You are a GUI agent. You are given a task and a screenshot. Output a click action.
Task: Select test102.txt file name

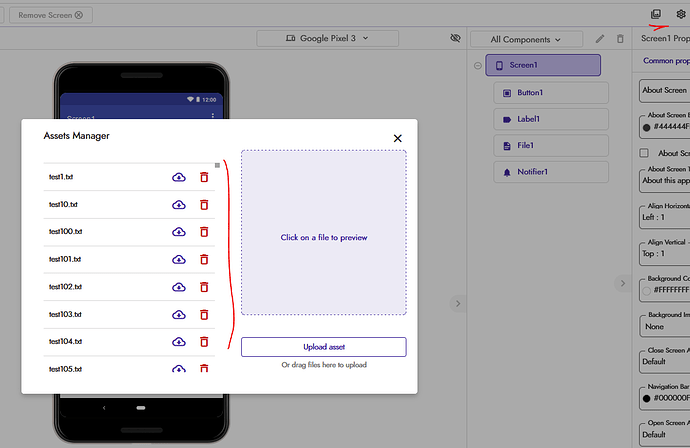click(65, 287)
